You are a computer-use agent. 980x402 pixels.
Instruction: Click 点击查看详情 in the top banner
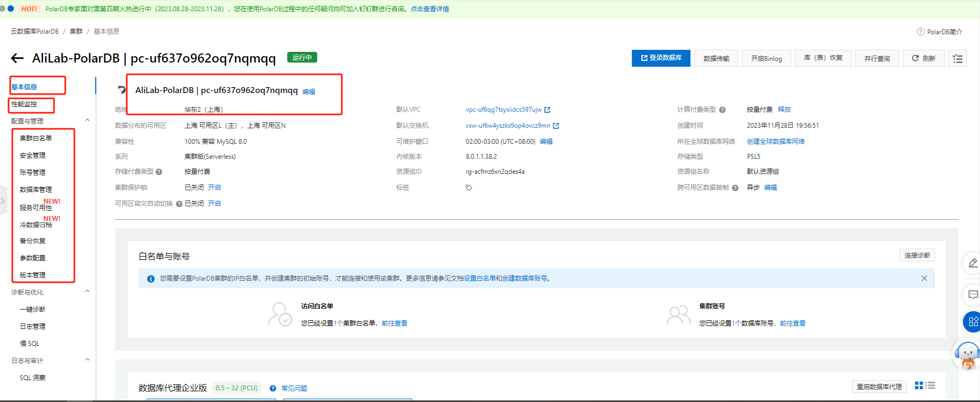pos(430,9)
